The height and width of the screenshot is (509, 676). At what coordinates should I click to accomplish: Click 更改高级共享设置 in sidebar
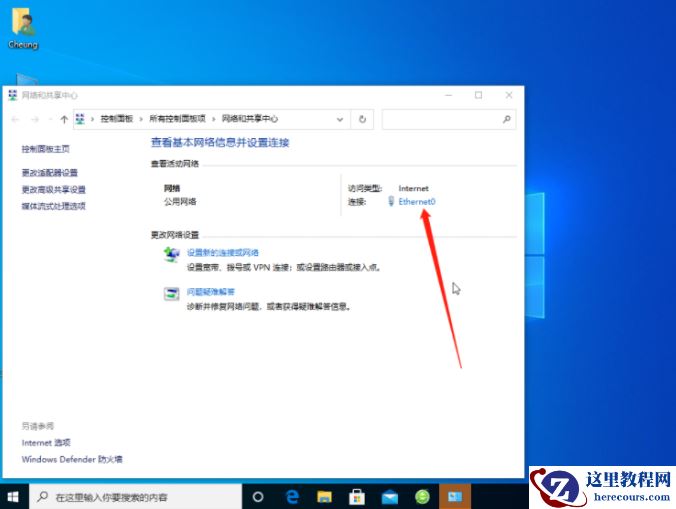pos(53,190)
